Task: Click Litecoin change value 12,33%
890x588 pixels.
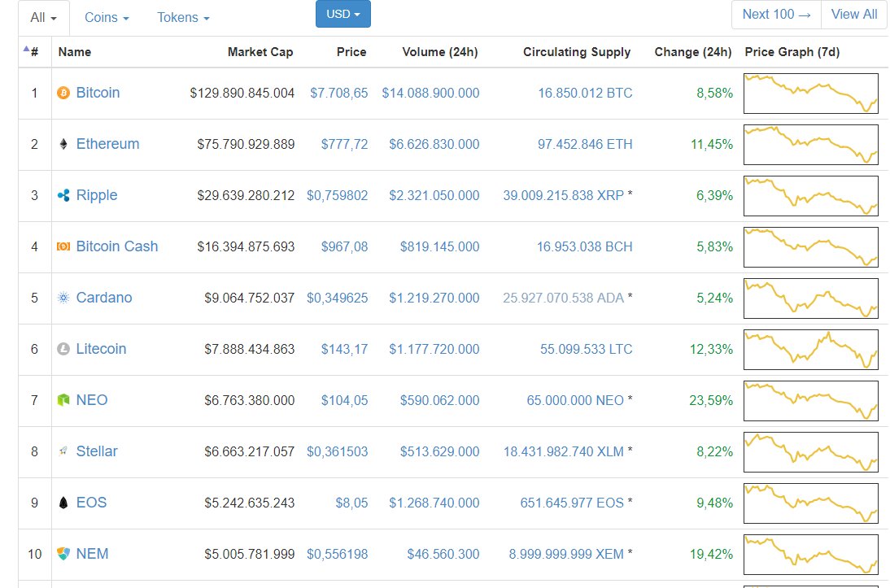Action: tap(711, 349)
